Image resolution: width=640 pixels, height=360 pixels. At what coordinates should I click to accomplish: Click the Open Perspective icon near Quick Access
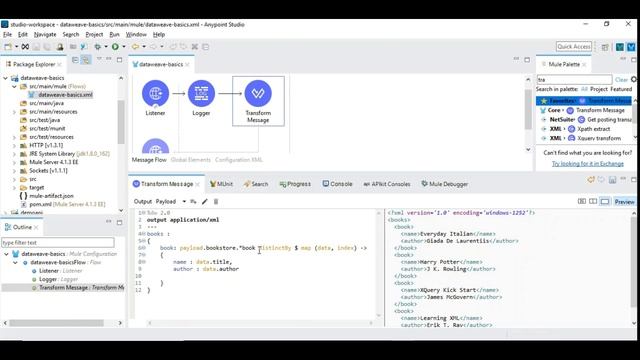(x=605, y=47)
